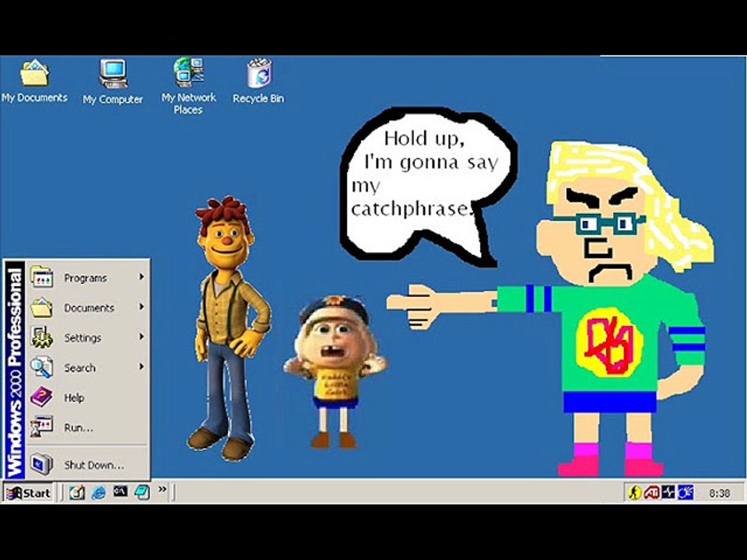Expand the Search submenu in the Start menu

point(88,368)
